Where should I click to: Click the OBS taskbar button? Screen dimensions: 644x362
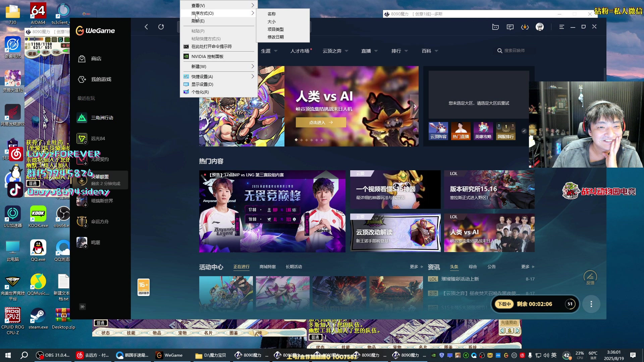click(53, 355)
